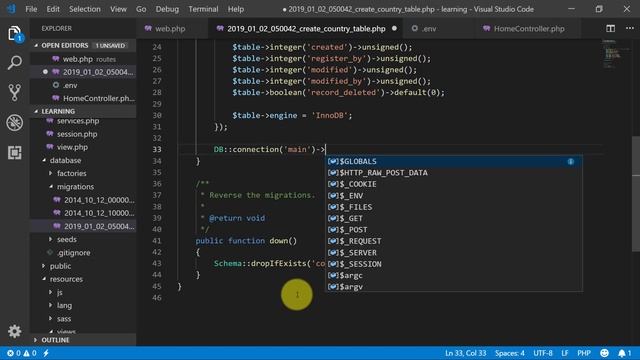Click the Split Editor icon
640x360 pixels.
pyautogui.click(x=610, y=29)
